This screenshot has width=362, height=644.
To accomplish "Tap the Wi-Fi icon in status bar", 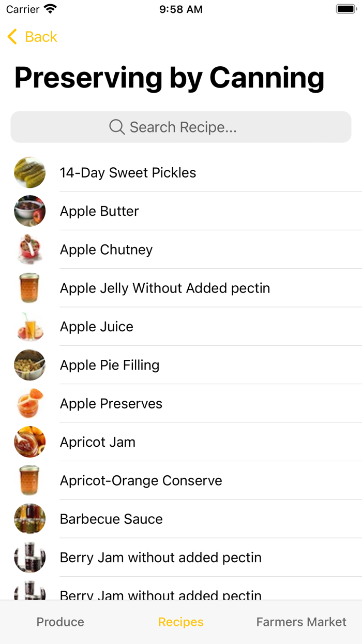I will [x=49, y=8].
